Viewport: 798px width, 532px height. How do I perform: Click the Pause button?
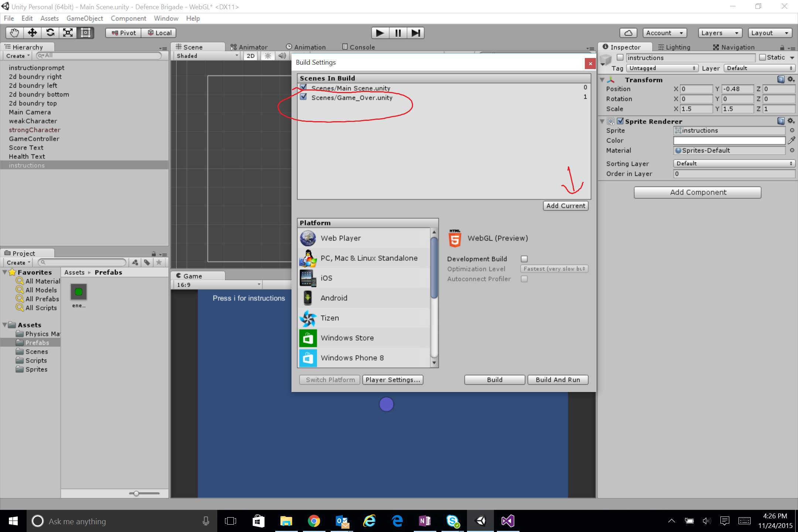coord(398,33)
